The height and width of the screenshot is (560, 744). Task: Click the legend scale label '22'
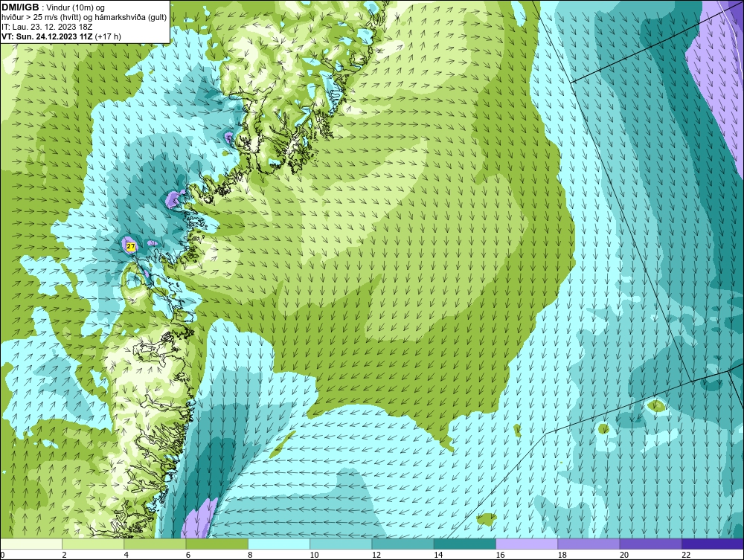(x=686, y=556)
